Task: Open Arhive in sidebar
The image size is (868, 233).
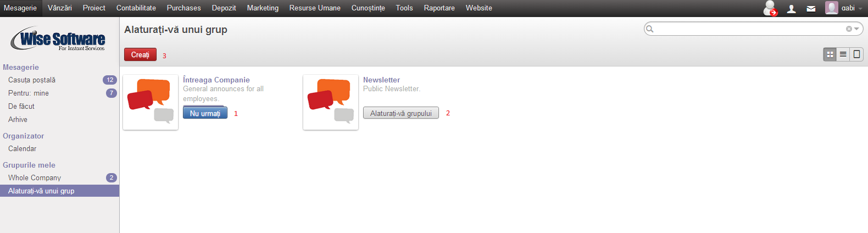Action: [x=18, y=119]
